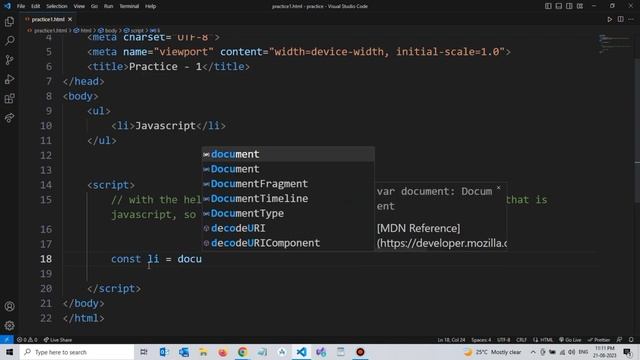Open Help menu
The height and width of the screenshot is (360, 640).
(x=151, y=6)
